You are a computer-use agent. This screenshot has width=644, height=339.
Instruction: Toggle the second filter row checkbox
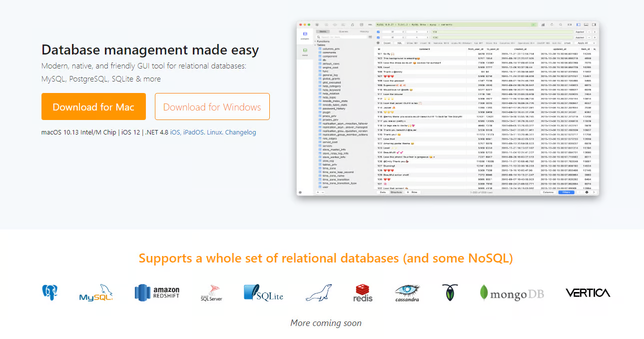click(378, 37)
